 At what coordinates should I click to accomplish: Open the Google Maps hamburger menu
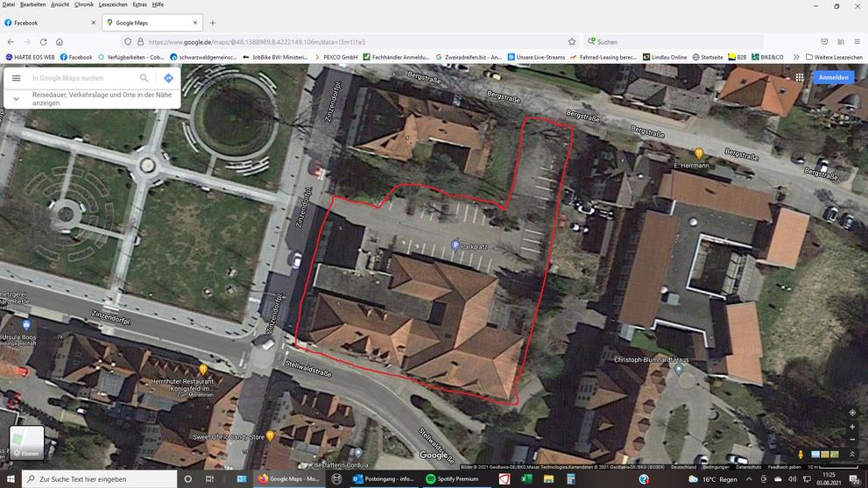(x=16, y=78)
